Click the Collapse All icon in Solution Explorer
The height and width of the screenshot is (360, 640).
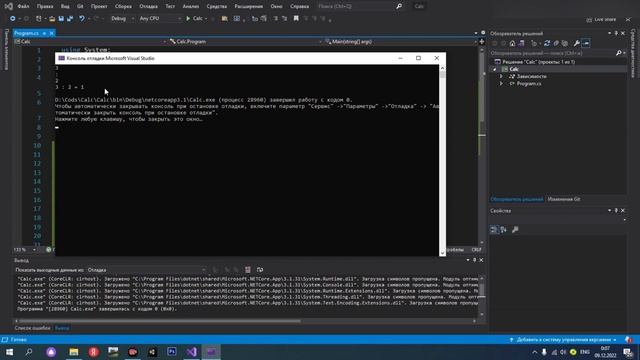pos(556,43)
